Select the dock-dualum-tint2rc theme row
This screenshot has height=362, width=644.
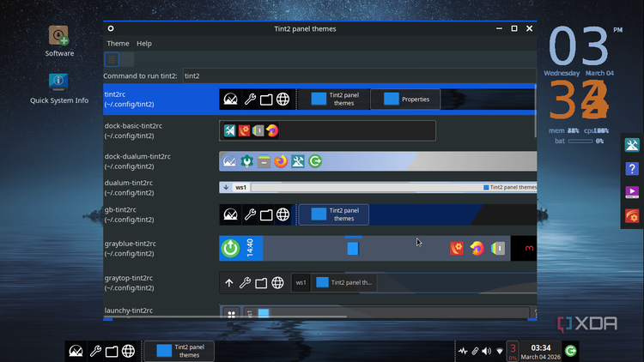click(319, 161)
